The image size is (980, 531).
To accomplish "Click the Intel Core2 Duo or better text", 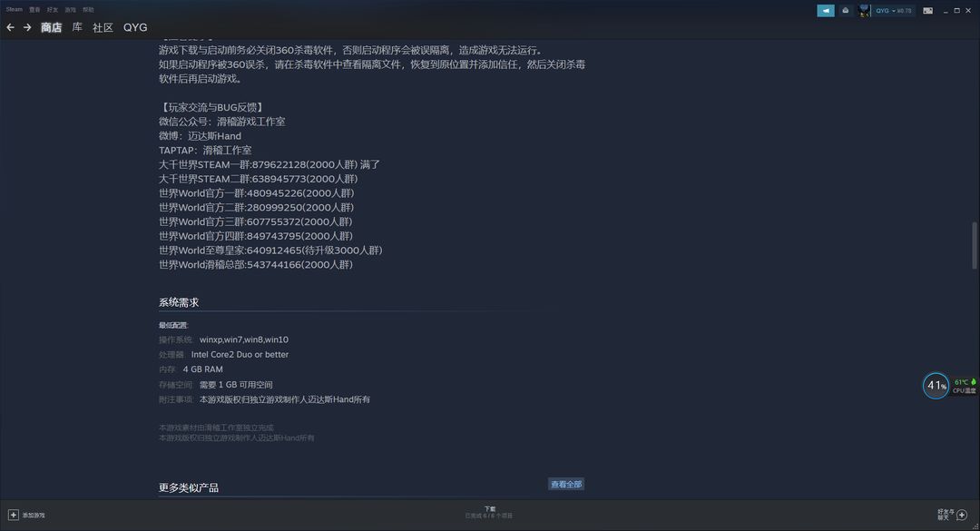I will click(240, 355).
